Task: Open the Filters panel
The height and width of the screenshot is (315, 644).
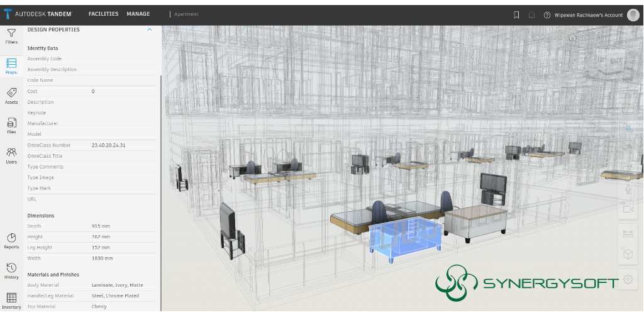Action: [x=11, y=36]
